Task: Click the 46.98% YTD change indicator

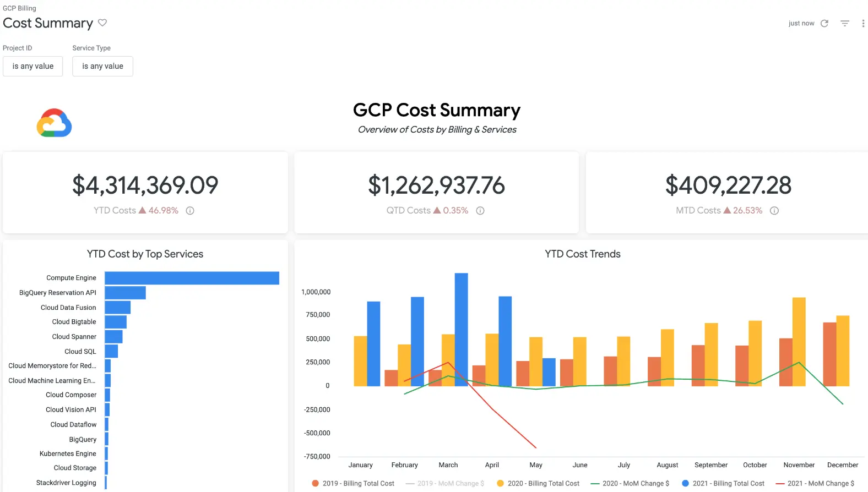Action: [x=159, y=210]
